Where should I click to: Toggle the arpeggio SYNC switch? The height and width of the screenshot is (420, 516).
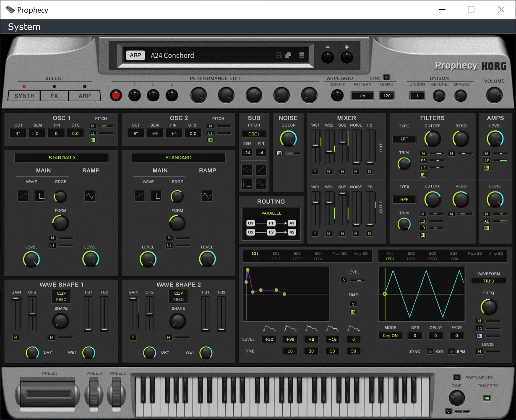pyautogui.click(x=386, y=78)
